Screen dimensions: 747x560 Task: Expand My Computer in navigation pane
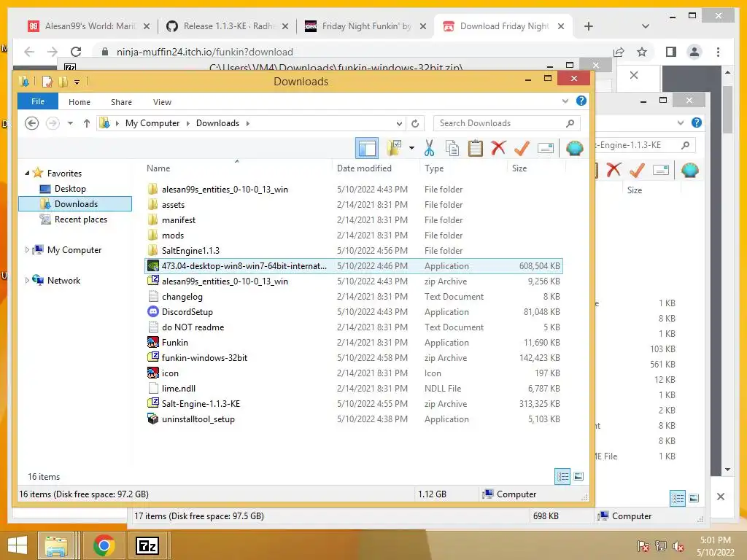27,250
